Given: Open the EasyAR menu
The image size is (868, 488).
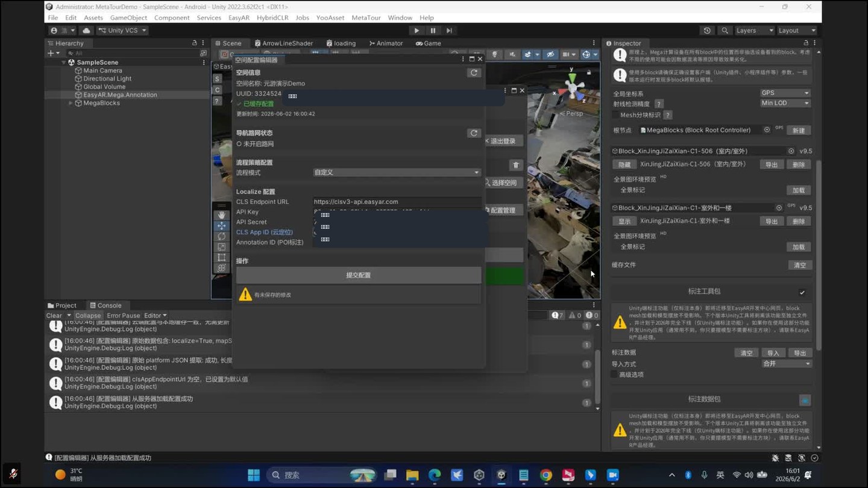Looking at the screenshot, I should coord(239,17).
